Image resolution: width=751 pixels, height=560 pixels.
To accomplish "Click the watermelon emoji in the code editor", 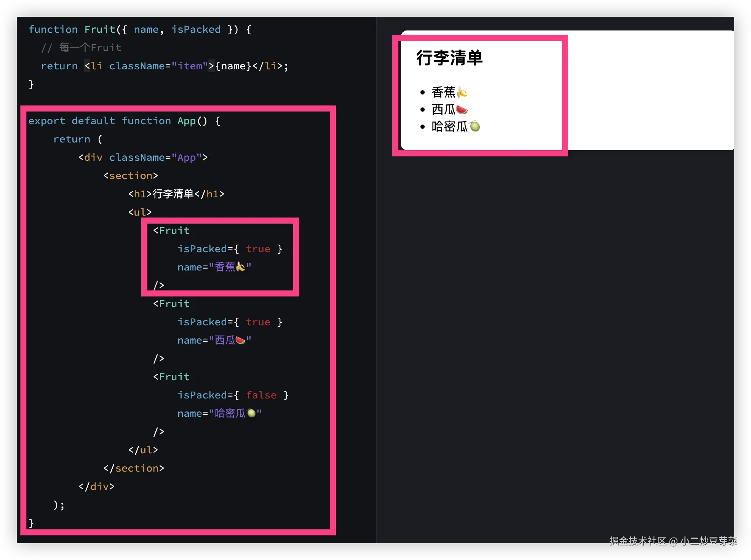I will pyautogui.click(x=240, y=340).
